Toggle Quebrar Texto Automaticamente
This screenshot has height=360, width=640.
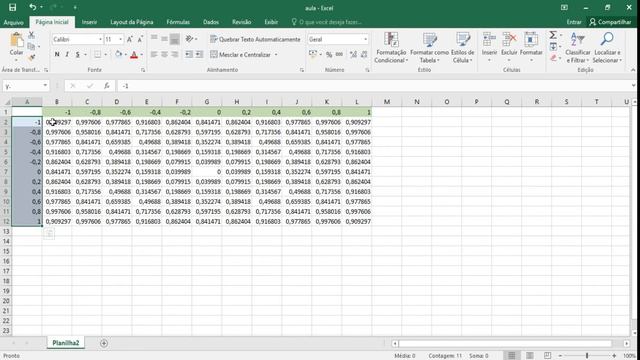click(255, 39)
